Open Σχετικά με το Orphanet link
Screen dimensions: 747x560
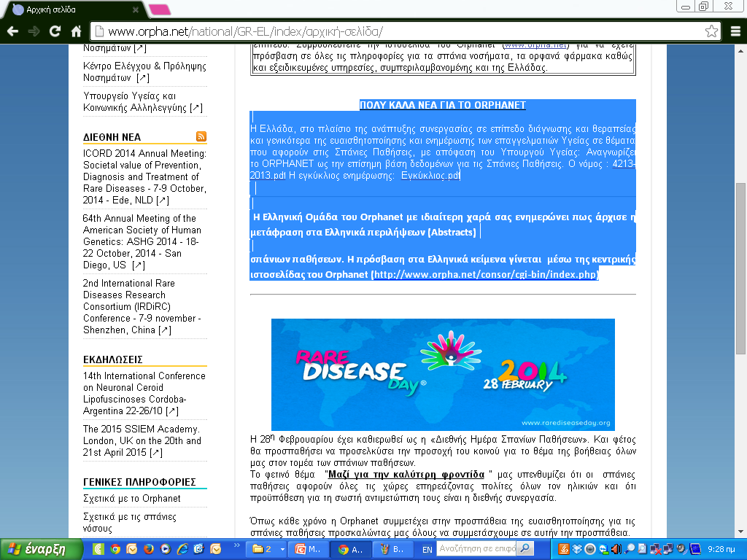click(132, 498)
